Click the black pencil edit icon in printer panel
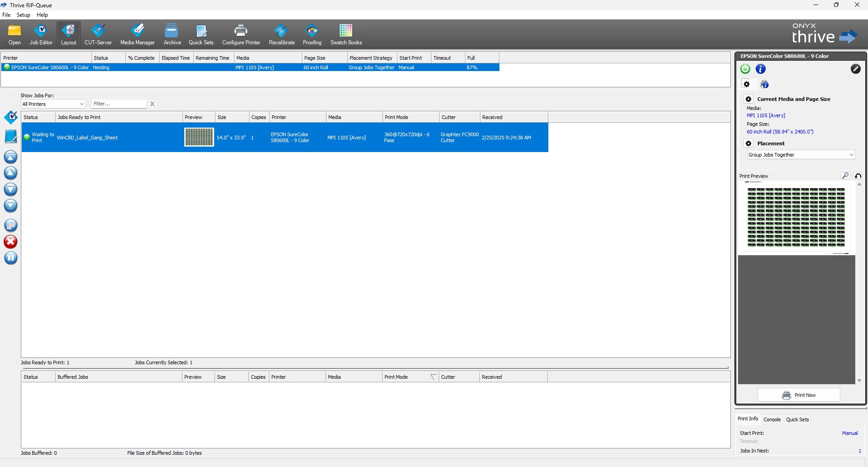This screenshot has height=467, width=868. 855,69
